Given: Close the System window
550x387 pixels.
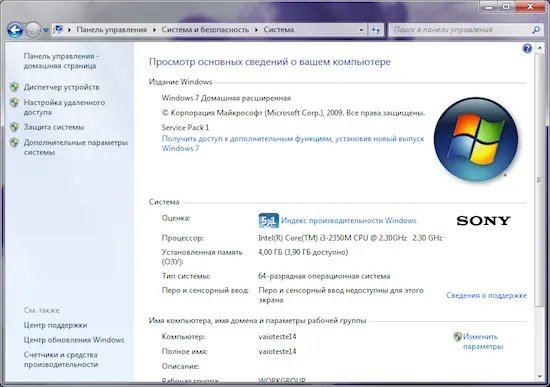Looking at the screenshot, I should [530, 6].
